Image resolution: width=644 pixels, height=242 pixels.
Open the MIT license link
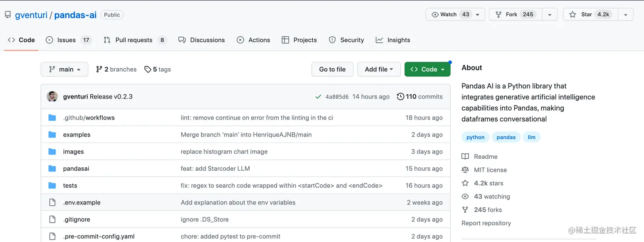(484, 170)
